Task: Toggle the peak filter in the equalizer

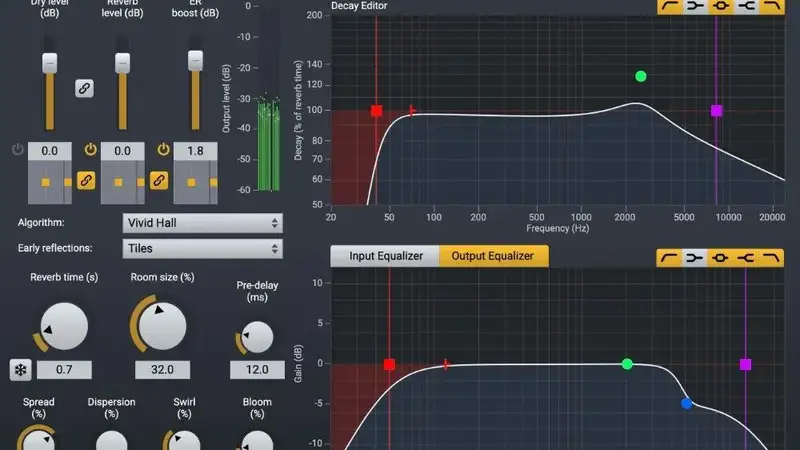Action: tap(720, 258)
